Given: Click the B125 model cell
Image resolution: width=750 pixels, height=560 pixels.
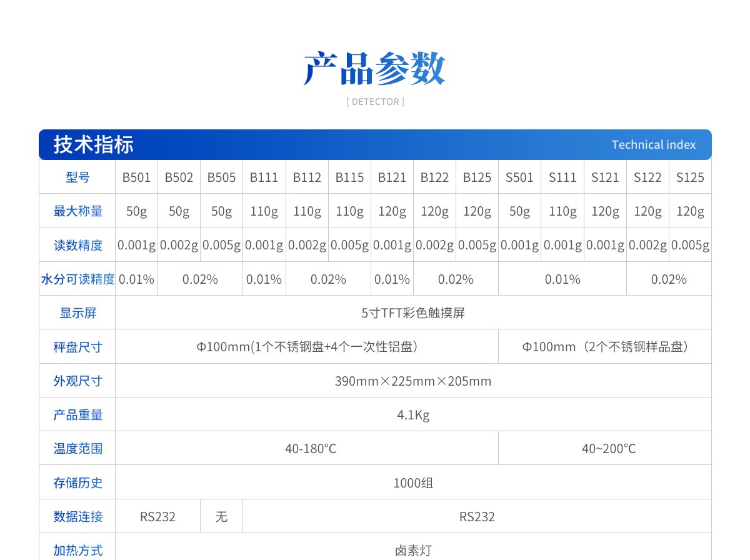Looking at the screenshot, I should (x=477, y=177).
